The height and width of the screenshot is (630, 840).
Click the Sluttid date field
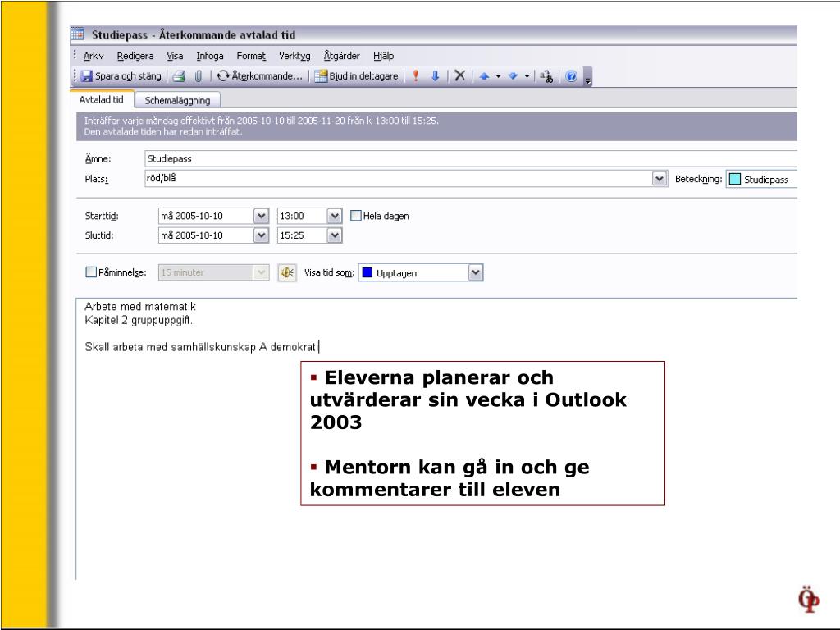click(206, 235)
